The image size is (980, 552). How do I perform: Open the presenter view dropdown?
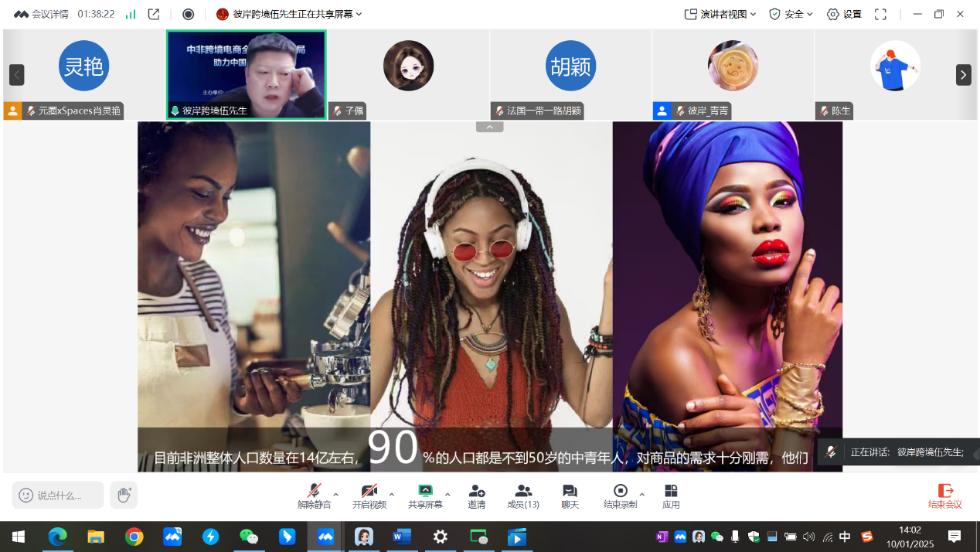coord(720,14)
